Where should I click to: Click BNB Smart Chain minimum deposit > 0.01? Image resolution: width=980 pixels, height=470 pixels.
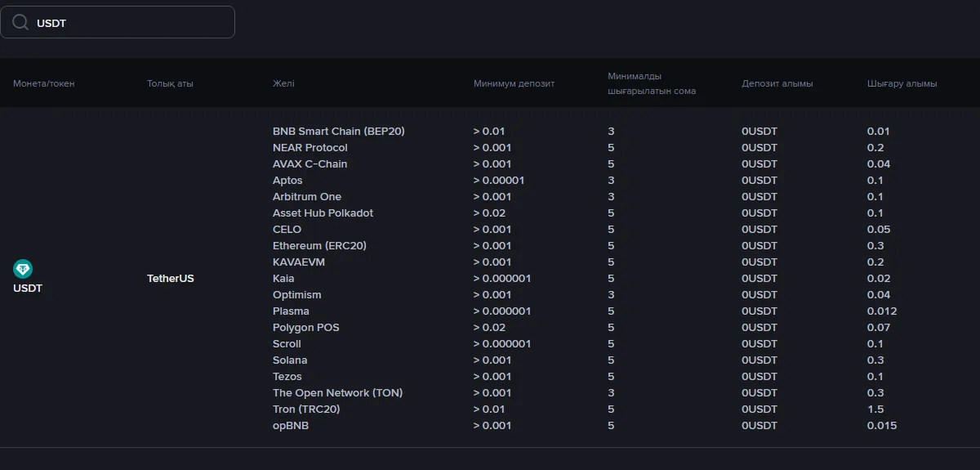[x=489, y=131]
